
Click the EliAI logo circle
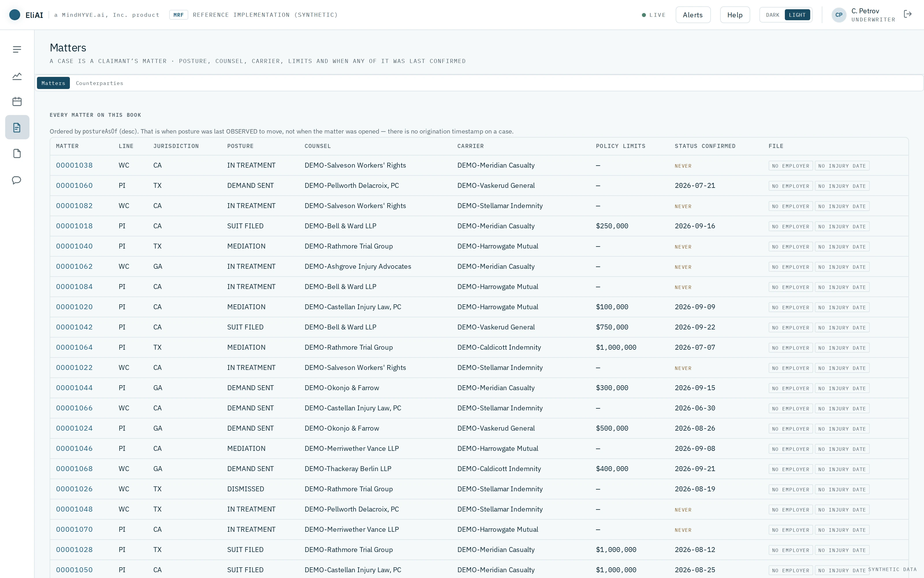(x=14, y=15)
